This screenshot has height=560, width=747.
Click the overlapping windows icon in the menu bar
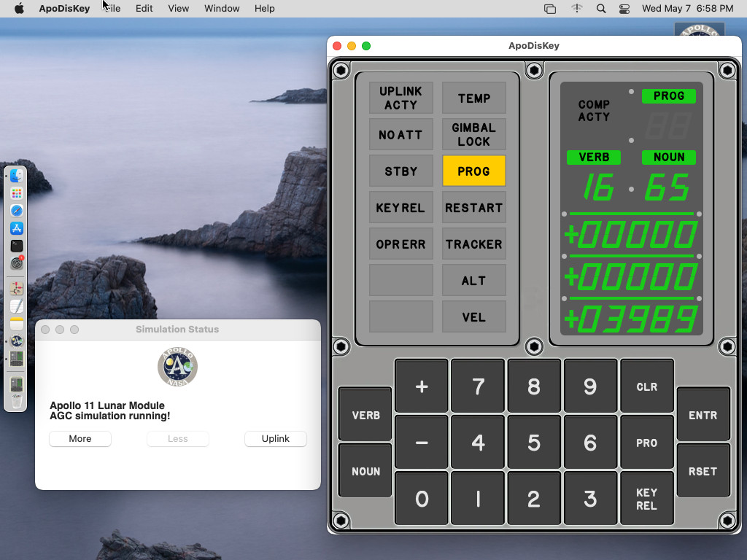coord(550,9)
